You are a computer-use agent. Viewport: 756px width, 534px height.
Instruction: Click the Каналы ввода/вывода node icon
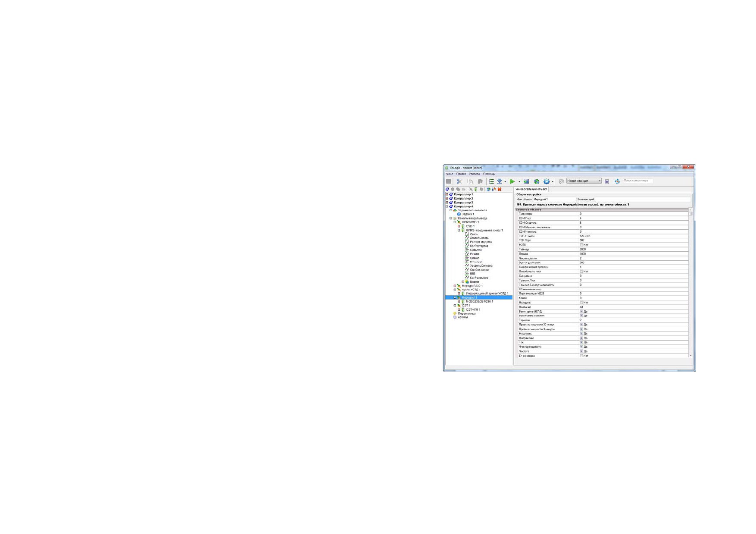click(x=455, y=218)
